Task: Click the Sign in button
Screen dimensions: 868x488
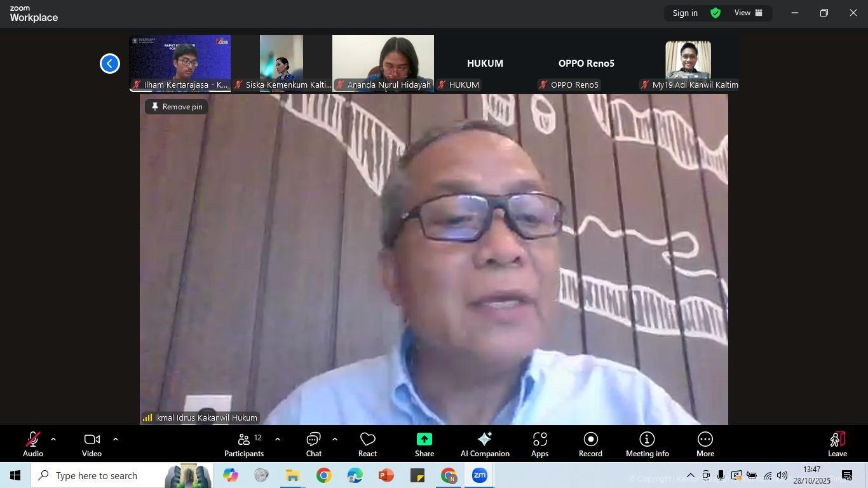Action: [x=685, y=13]
